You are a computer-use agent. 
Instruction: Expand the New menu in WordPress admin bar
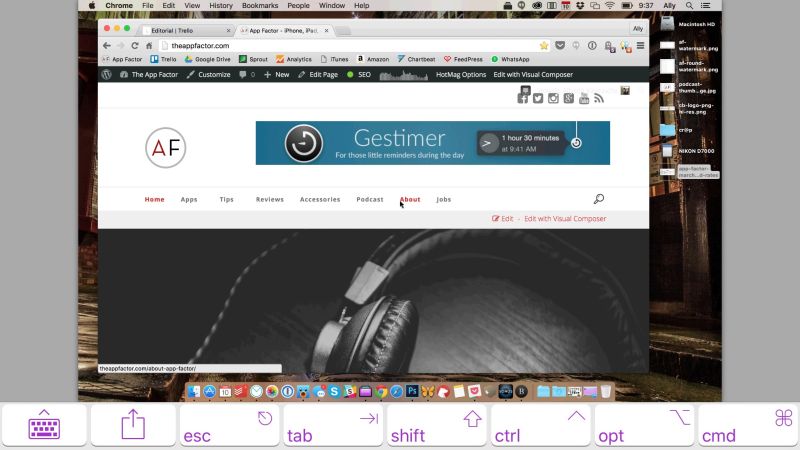(276, 74)
